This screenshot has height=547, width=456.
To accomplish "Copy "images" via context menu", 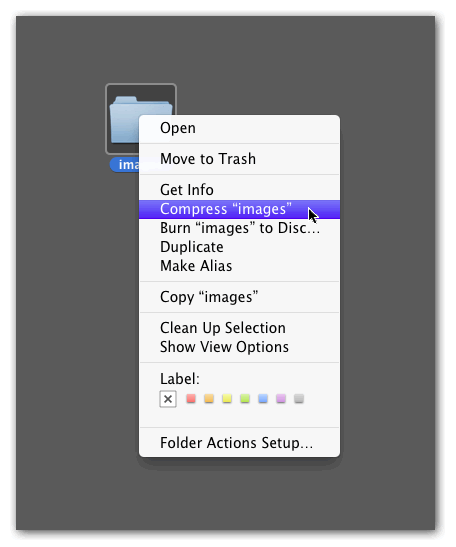I will tap(239, 297).
